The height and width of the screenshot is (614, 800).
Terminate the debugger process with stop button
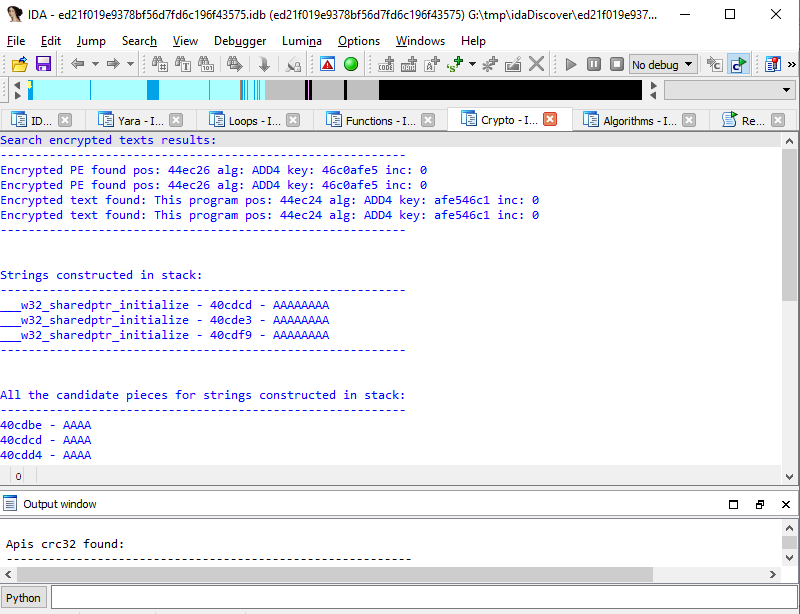617,64
